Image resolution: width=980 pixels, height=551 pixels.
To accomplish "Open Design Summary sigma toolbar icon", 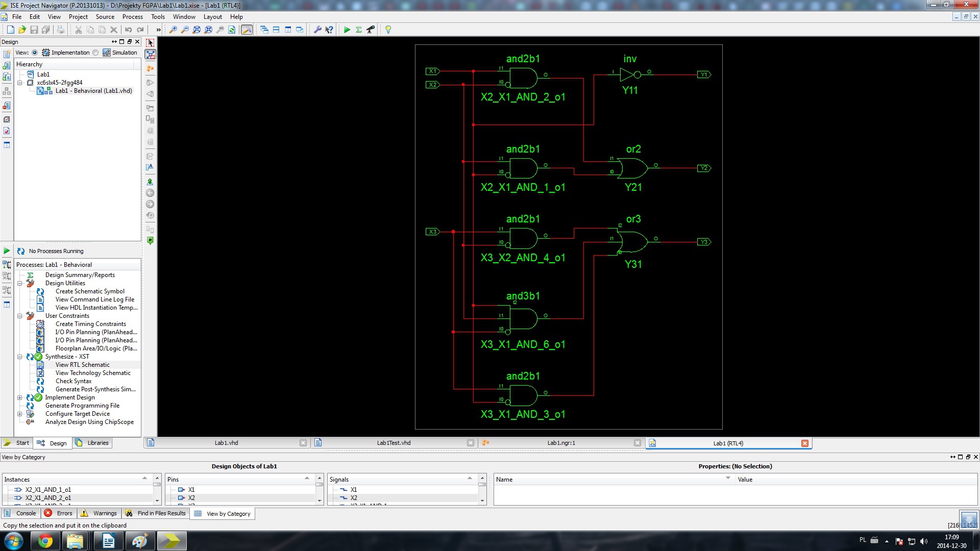I will click(359, 30).
